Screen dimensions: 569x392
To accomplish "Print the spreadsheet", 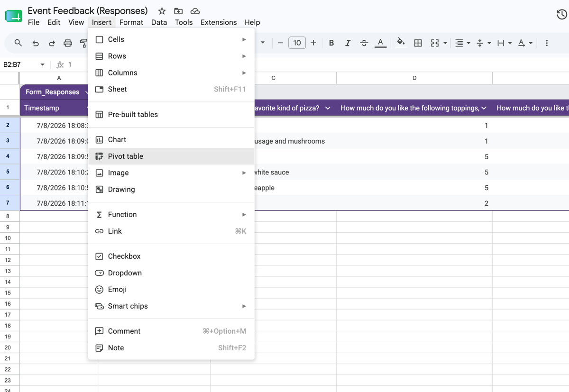I will (68, 43).
